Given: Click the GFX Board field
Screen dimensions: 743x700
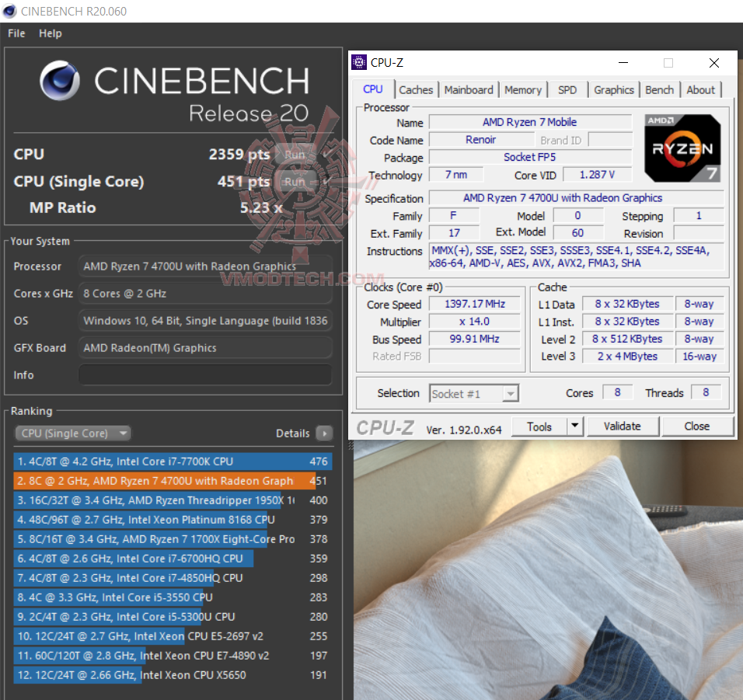Looking at the screenshot, I should point(205,347).
